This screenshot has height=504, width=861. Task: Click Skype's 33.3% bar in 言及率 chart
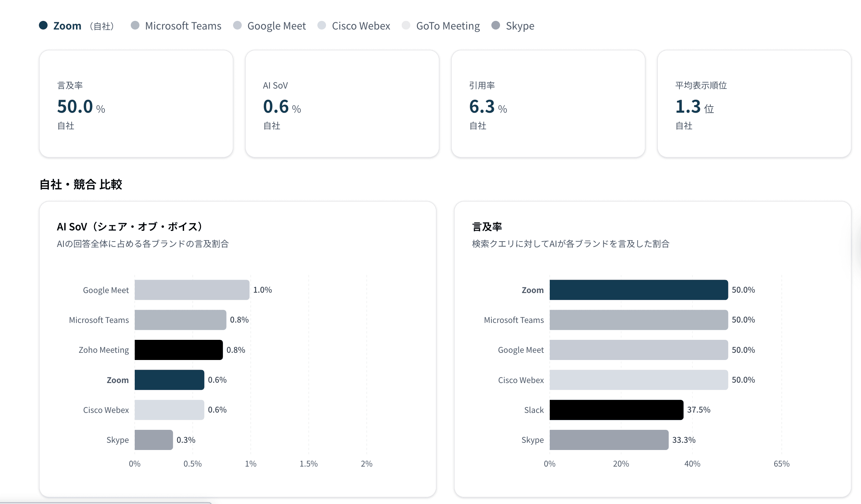(x=609, y=440)
